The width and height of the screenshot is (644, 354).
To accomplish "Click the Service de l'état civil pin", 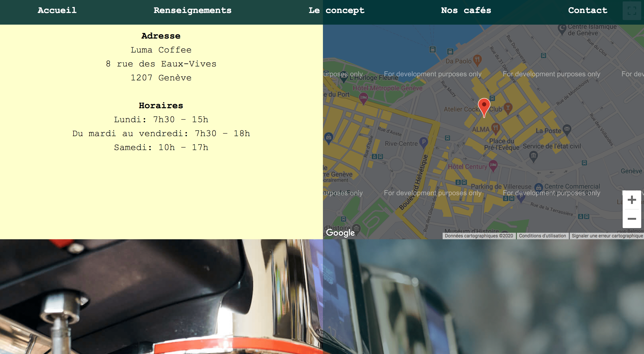I will (534, 157).
